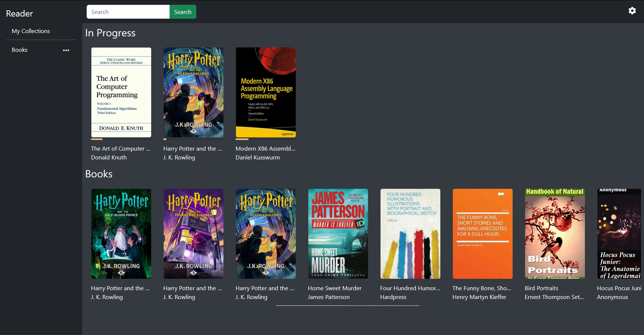Click progress bar under Modern X86 Assembly
The height and width of the screenshot is (335, 644).
click(266, 139)
